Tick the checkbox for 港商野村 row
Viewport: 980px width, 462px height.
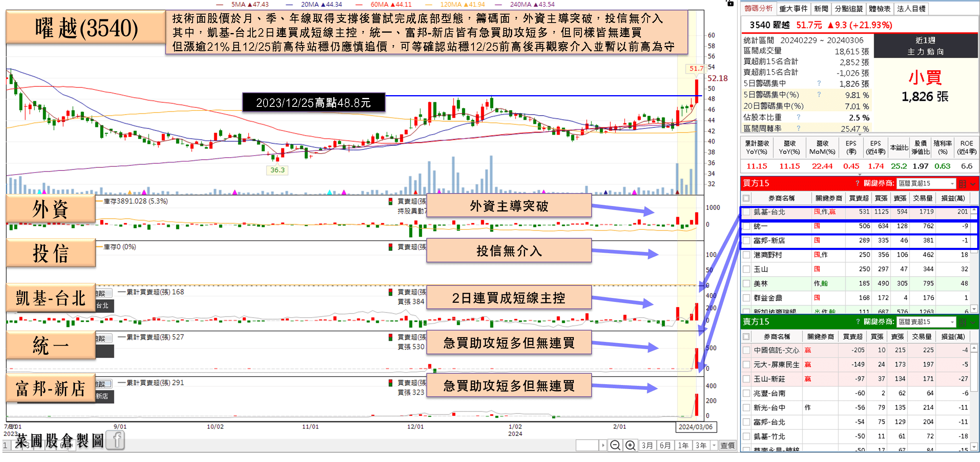point(746,255)
